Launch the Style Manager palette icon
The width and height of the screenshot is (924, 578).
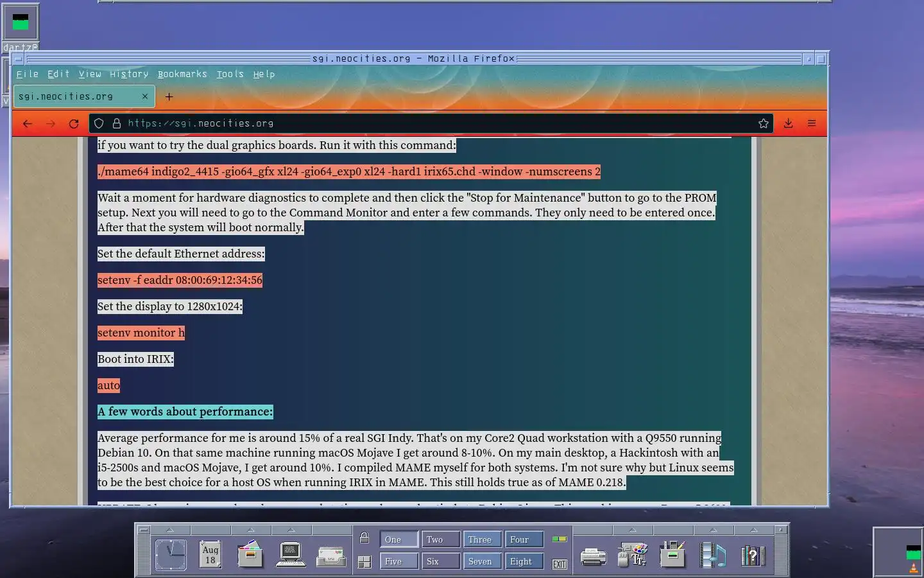tap(633, 555)
